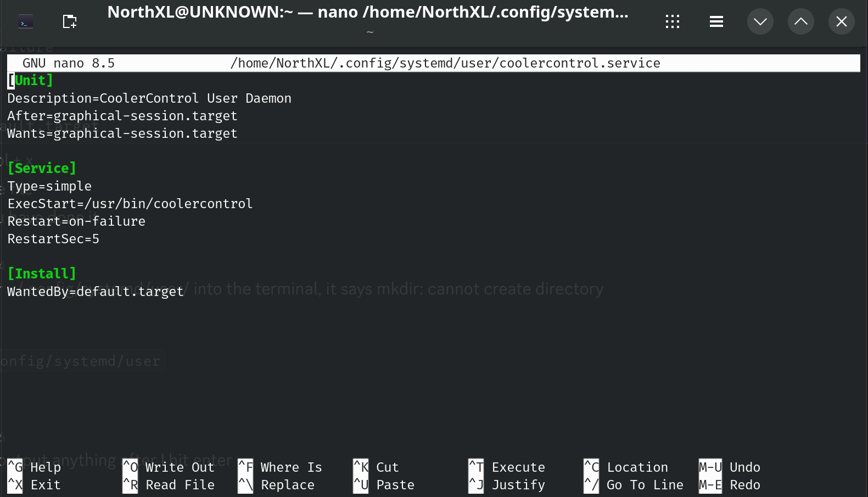Click the ^O Write Out shortcut
The width and height of the screenshot is (868, 497).
169,467
